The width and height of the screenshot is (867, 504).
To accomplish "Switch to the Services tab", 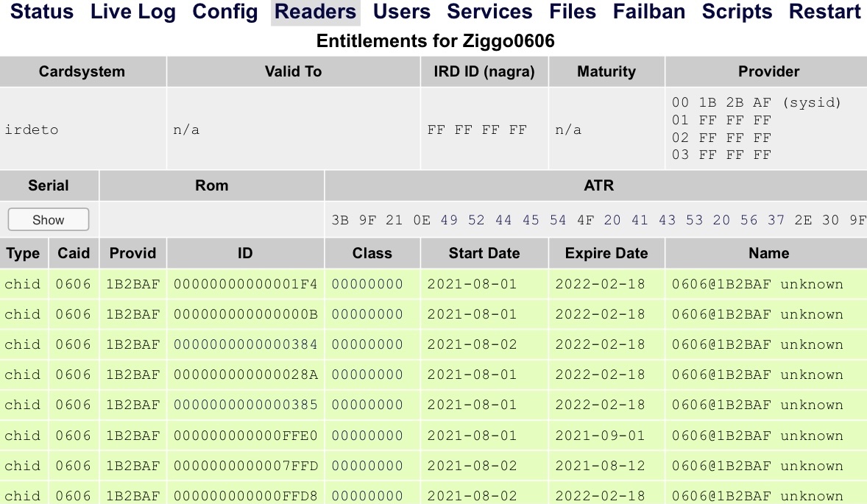I will [x=489, y=12].
